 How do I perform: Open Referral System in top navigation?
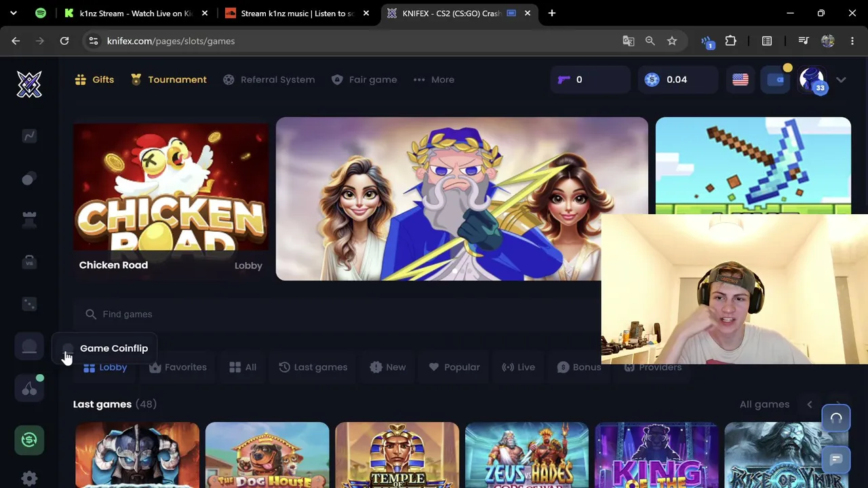(269, 80)
